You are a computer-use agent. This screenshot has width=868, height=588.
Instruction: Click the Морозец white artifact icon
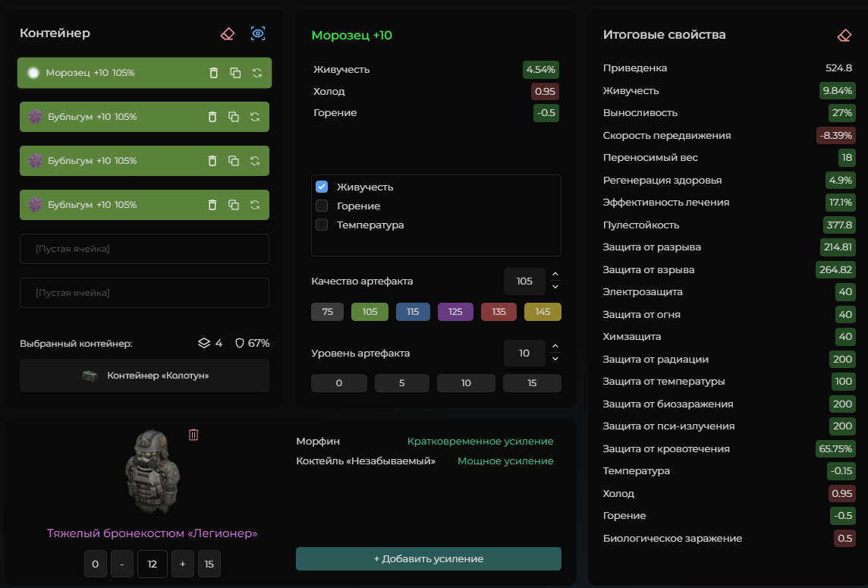(33, 73)
